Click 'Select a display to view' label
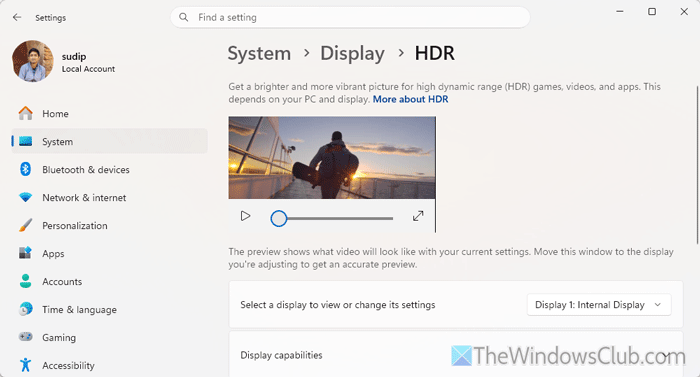 point(338,305)
